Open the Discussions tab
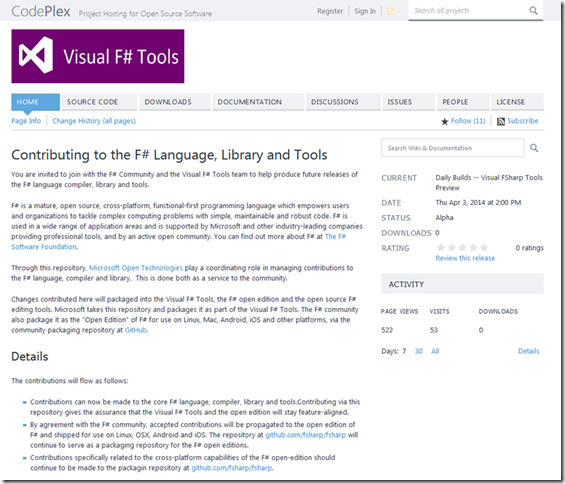Image resolution: width=565 pixels, height=484 pixels. (343, 102)
